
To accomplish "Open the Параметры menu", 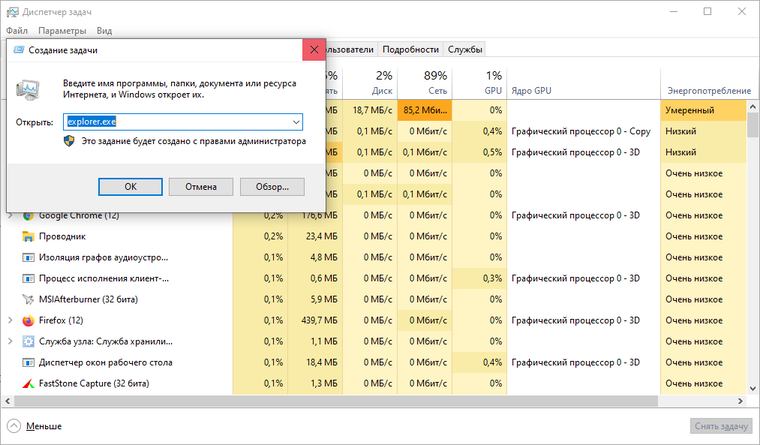I will point(62,31).
